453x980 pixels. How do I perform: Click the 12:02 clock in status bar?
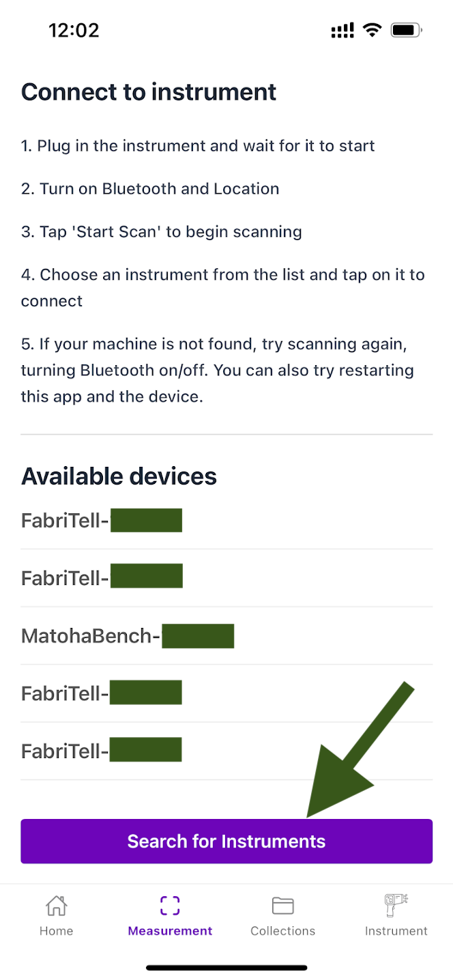pos(74,30)
